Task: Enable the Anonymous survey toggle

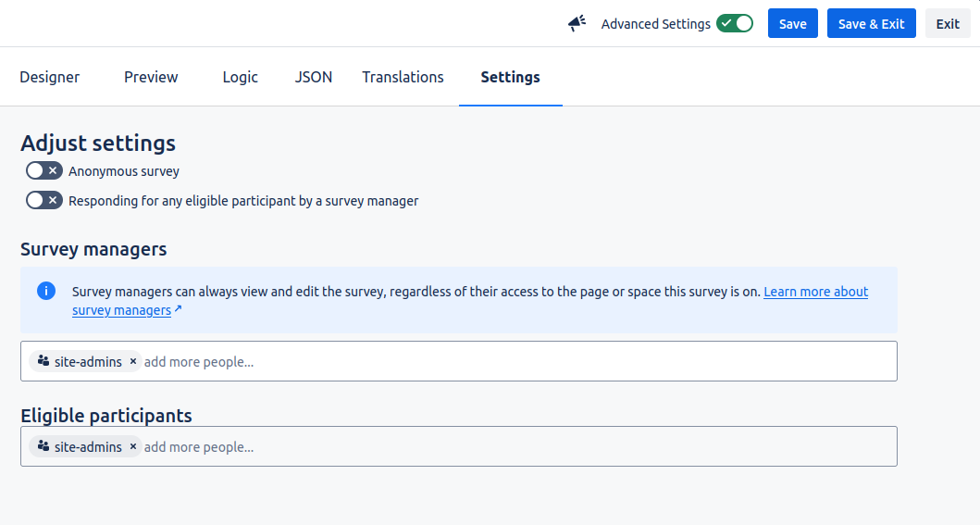Action: (x=43, y=171)
